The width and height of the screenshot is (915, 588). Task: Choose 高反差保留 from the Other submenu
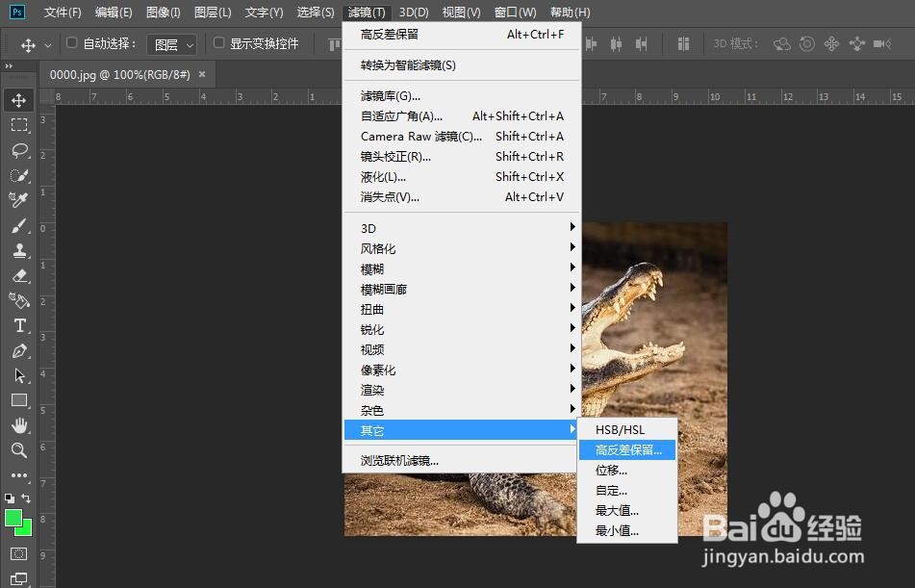coord(627,449)
